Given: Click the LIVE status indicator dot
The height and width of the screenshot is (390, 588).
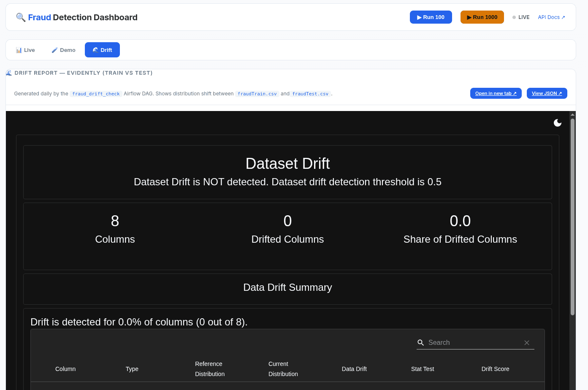Looking at the screenshot, I should [x=514, y=17].
